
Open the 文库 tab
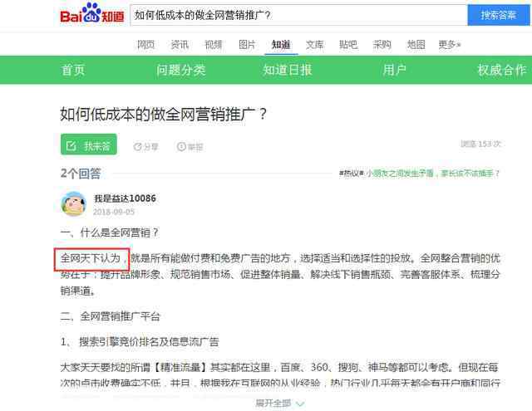coord(314,44)
